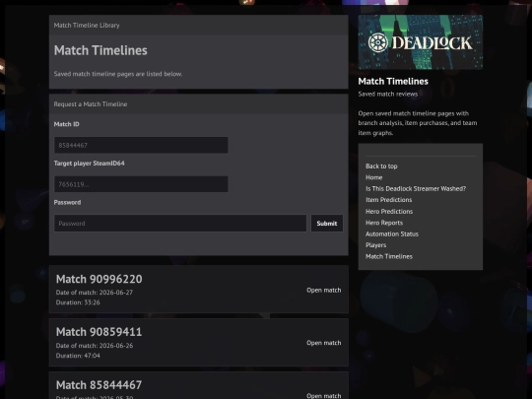
Task: Click the Duration: 47:04 text
Action: coord(78,356)
